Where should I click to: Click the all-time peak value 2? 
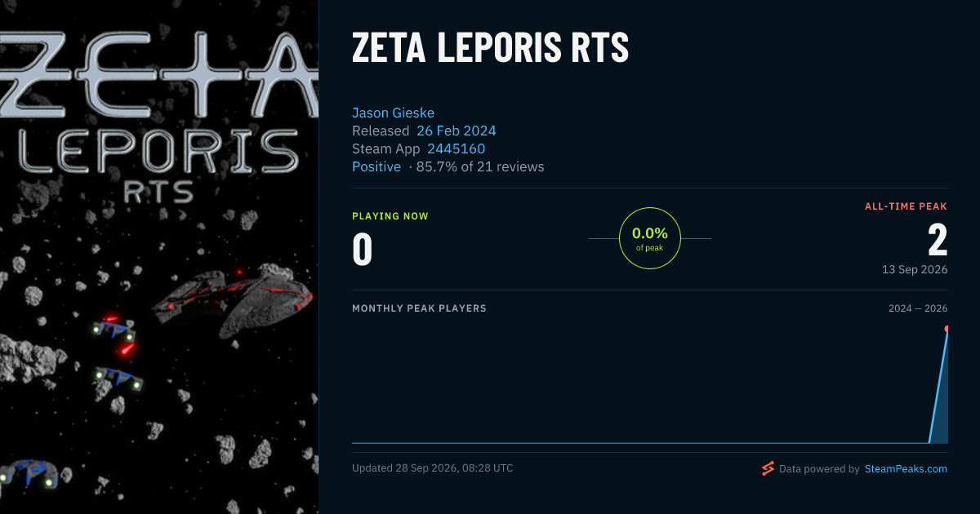pos(938,241)
